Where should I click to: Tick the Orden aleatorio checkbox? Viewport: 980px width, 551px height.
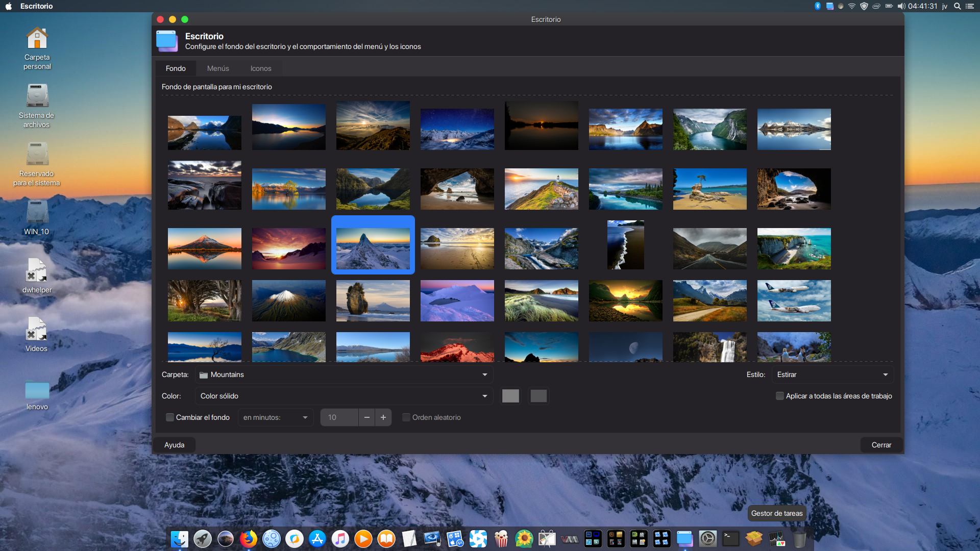click(x=406, y=417)
